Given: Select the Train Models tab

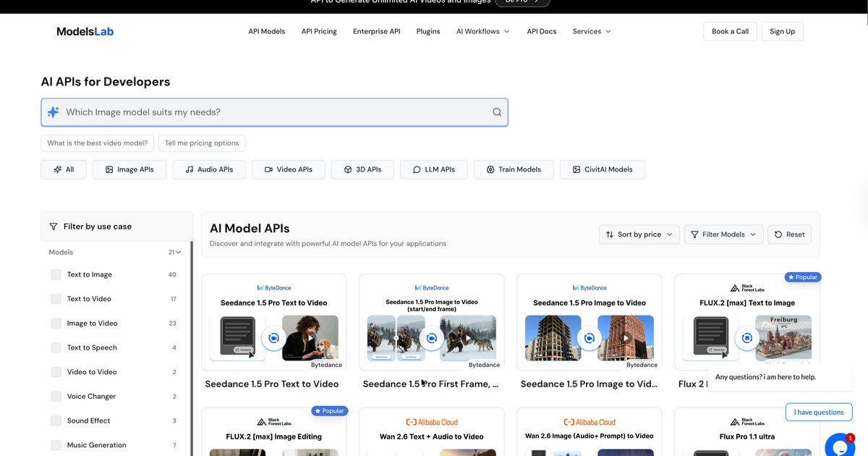Looking at the screenshot, I should pos(514,169).
